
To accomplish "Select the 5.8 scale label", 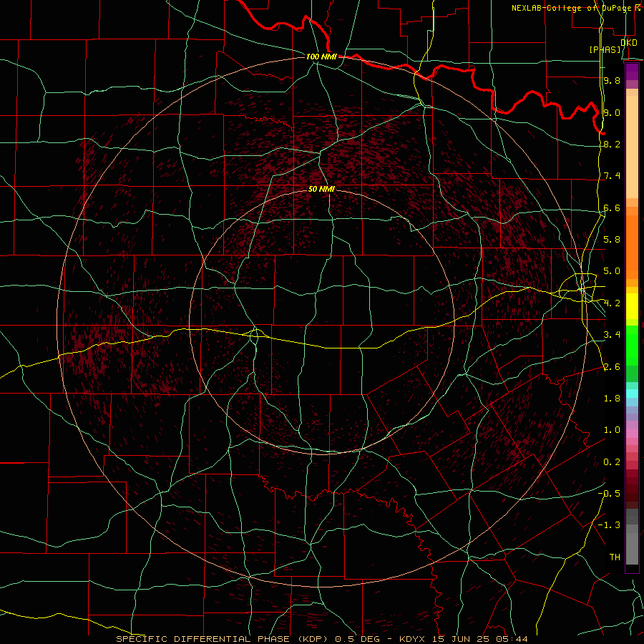I will (612, 240).
